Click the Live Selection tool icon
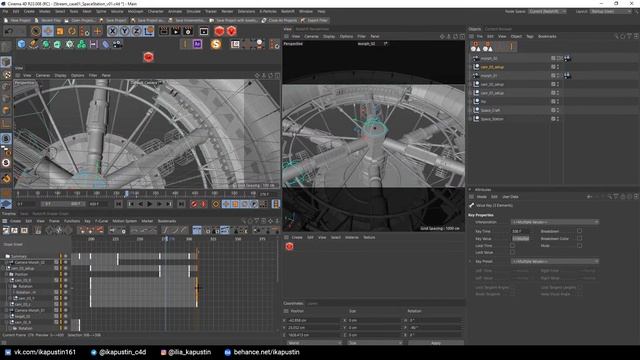Screen dimensions: 640x360 [36, 31]
